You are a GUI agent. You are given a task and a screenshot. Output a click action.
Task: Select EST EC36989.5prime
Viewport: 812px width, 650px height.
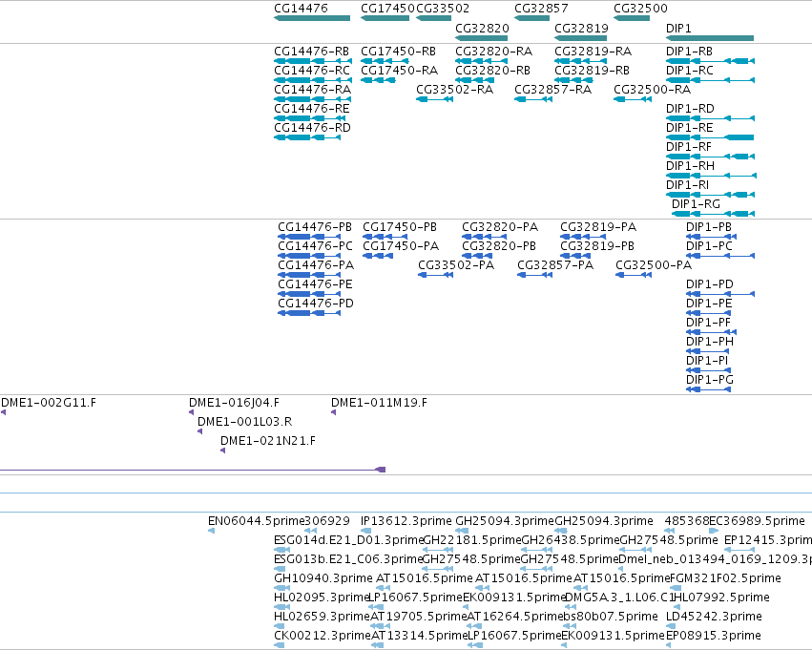[x=757, y=521]
